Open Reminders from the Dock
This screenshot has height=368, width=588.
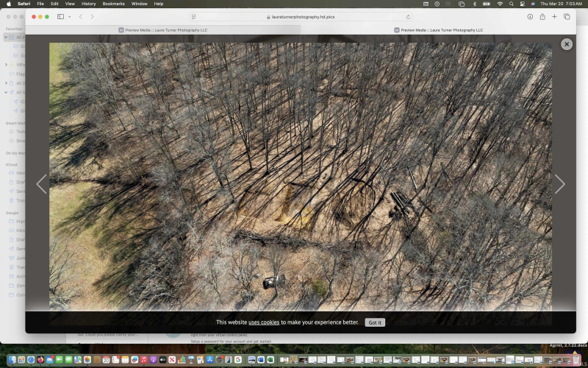[115, 360]
